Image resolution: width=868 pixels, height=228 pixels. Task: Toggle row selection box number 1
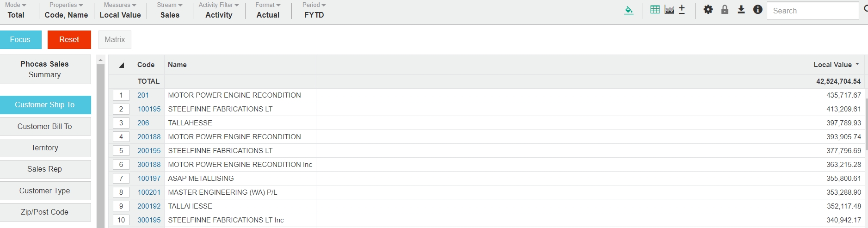[x=121, y=95]
